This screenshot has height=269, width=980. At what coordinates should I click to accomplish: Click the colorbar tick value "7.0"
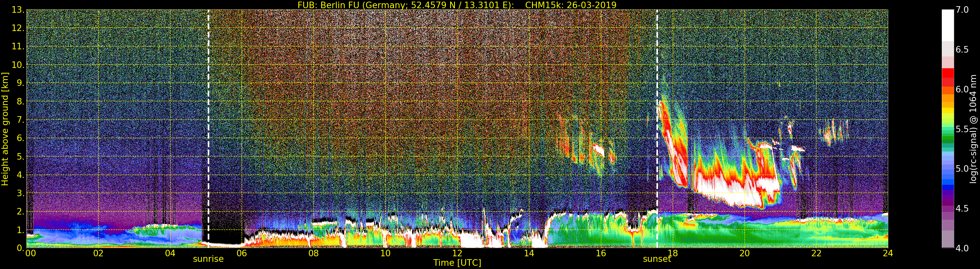(962, 9)
